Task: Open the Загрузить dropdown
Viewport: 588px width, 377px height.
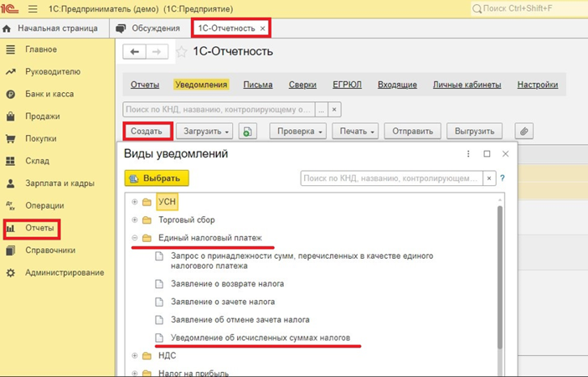Action: [204, 132]
